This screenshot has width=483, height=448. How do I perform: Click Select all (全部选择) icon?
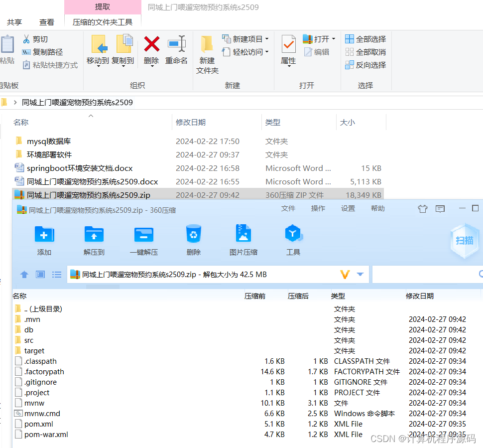(x=350, y=39)
